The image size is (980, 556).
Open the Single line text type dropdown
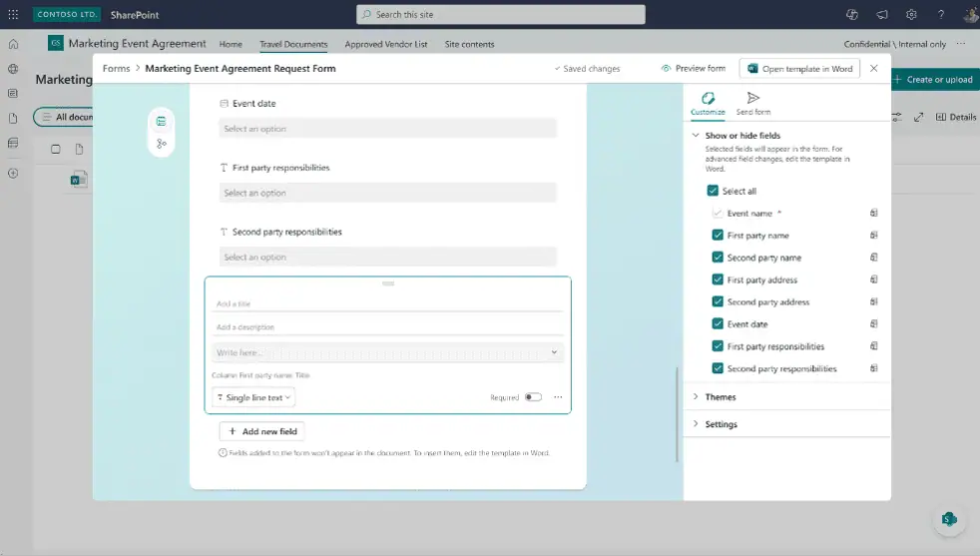[253, 397]
